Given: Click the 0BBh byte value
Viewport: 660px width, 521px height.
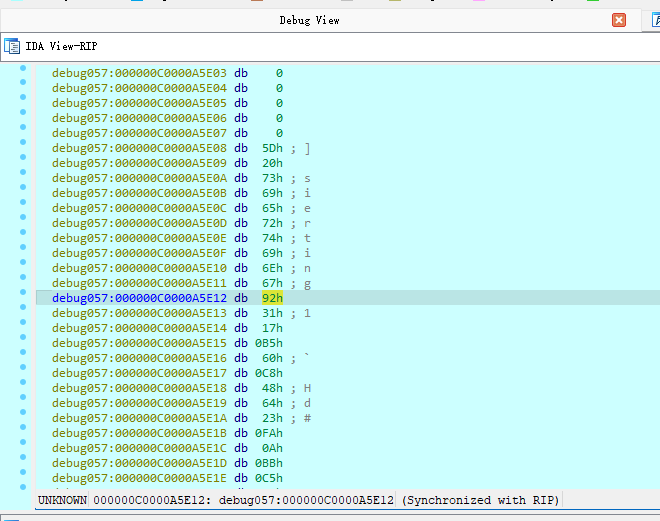Looking at the screenshot, I should [x=269, y=463].
